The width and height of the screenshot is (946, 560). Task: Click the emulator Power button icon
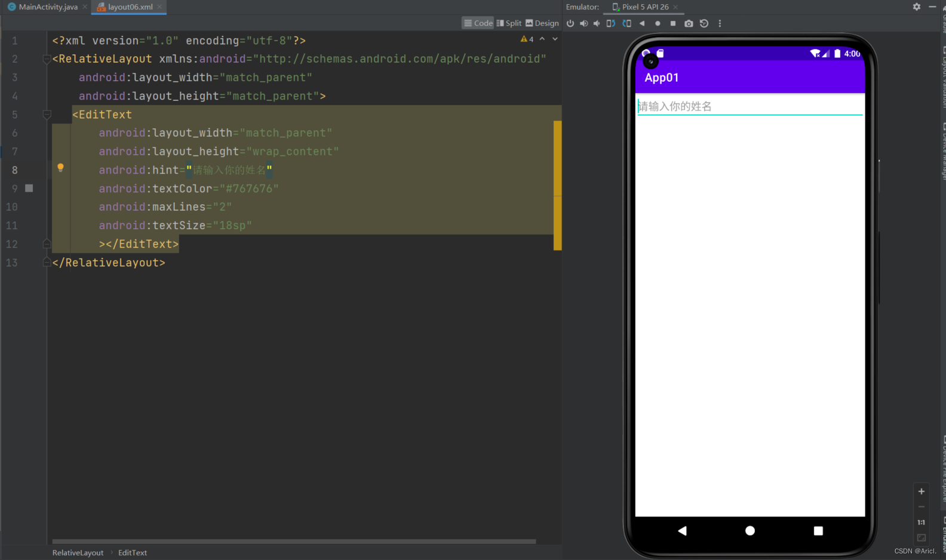pos(570,23)
